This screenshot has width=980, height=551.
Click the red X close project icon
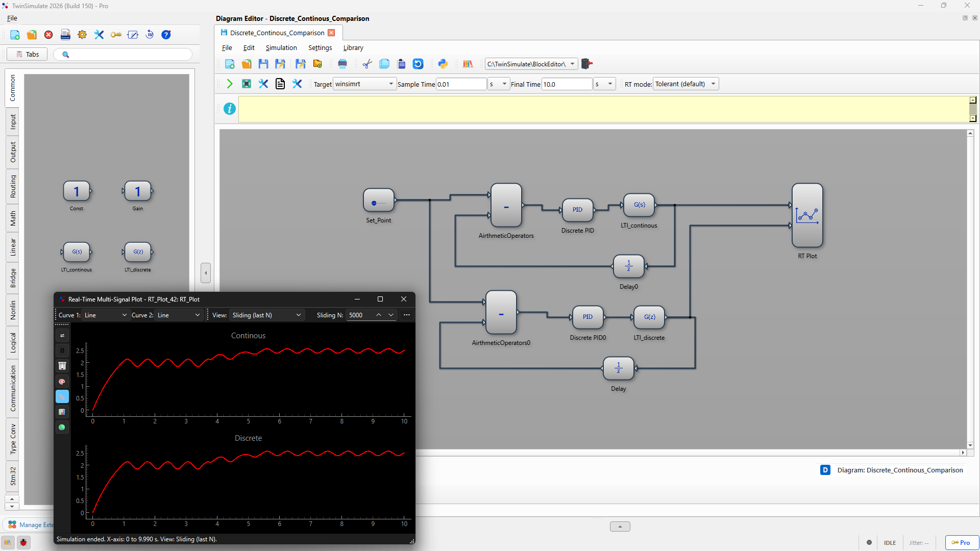point(48,35)
